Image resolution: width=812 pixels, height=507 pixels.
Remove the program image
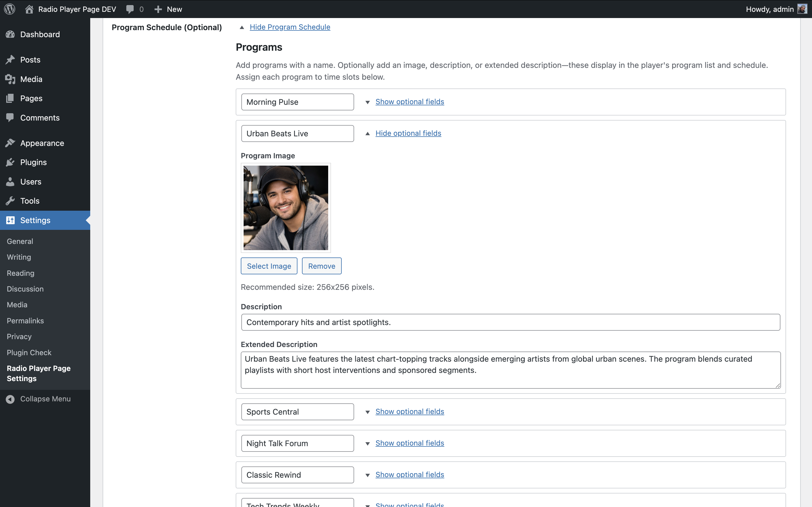click(321, 266)
